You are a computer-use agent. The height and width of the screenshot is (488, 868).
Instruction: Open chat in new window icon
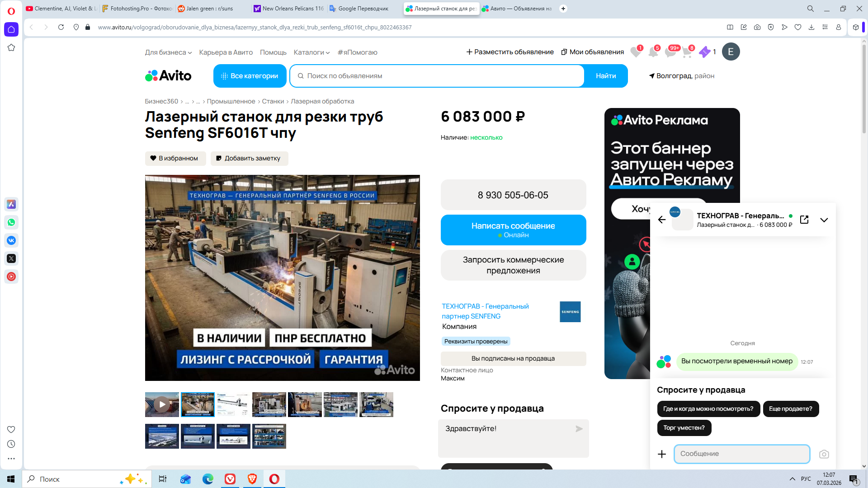(804, 220)
